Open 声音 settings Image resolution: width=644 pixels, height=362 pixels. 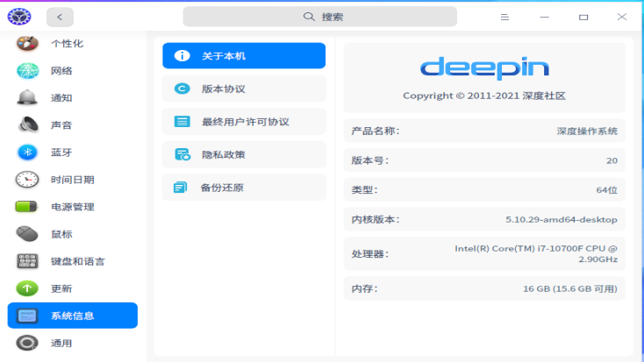(73, 124)
